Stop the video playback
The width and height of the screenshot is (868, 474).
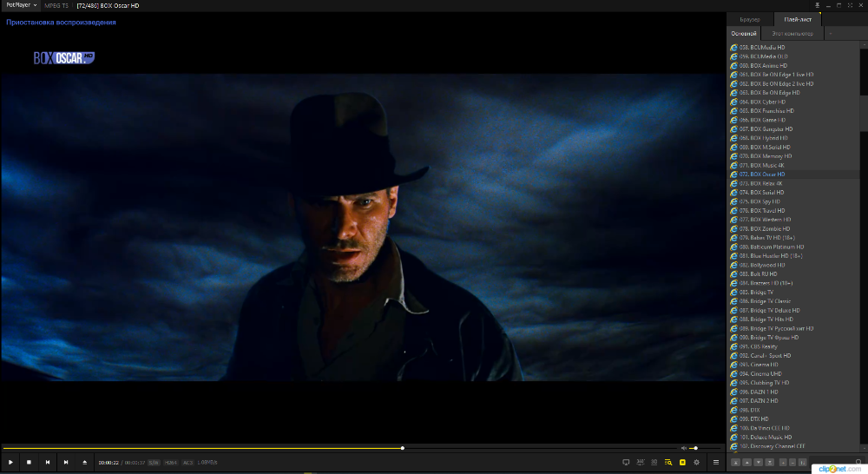click(29, 463)
